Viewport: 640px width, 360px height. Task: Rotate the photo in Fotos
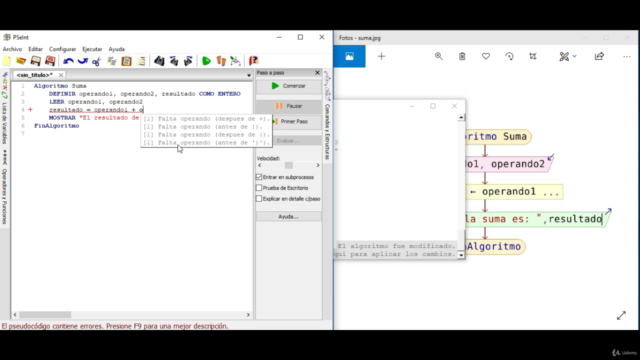pos(509,56)
